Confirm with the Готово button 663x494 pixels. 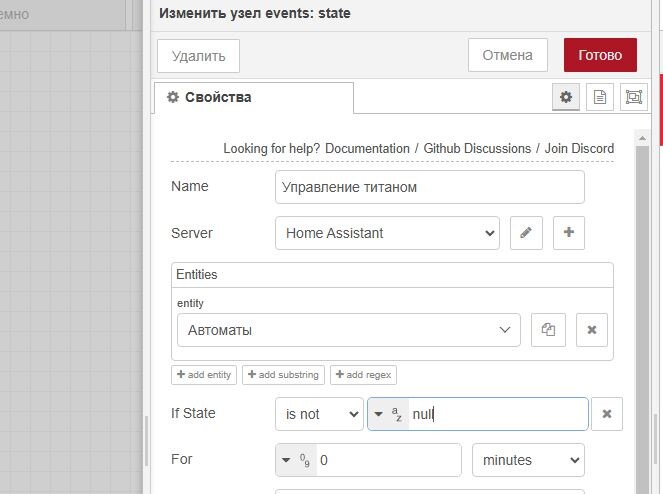point(600,55)
